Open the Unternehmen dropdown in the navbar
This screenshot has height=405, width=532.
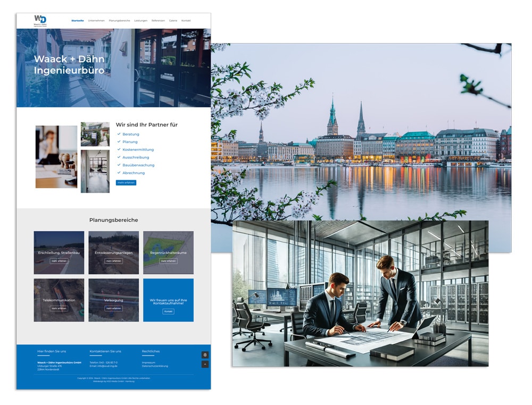click(96, 20)
